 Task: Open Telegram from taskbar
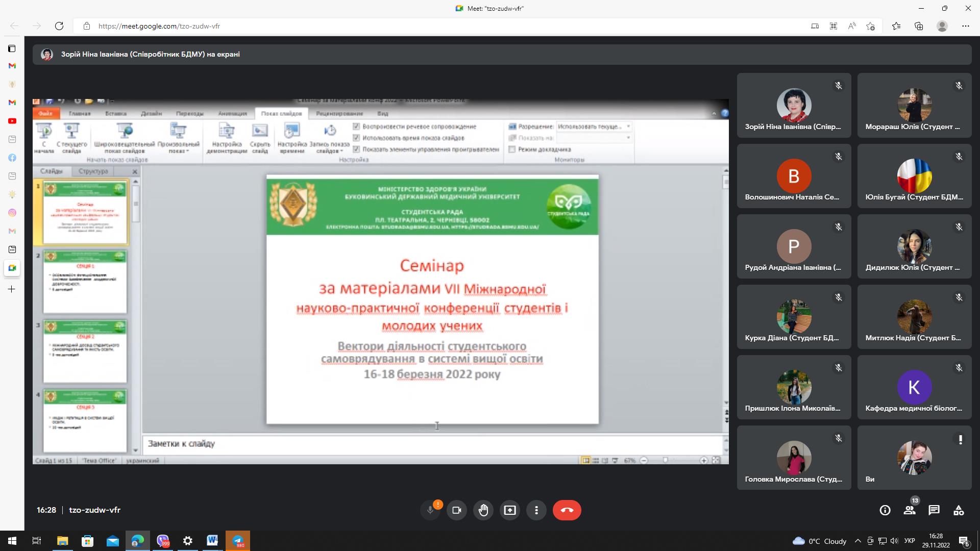tap(238, 541)
